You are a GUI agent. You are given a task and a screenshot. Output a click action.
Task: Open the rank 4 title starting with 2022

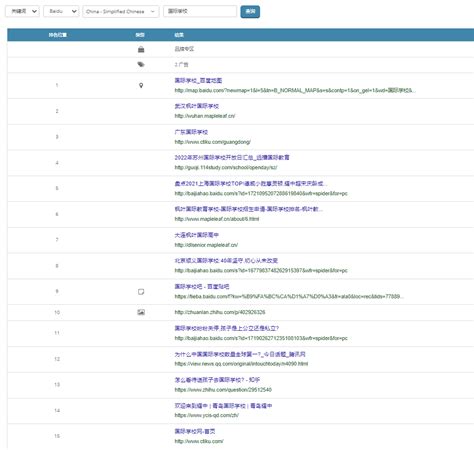(x=232, y=157)
